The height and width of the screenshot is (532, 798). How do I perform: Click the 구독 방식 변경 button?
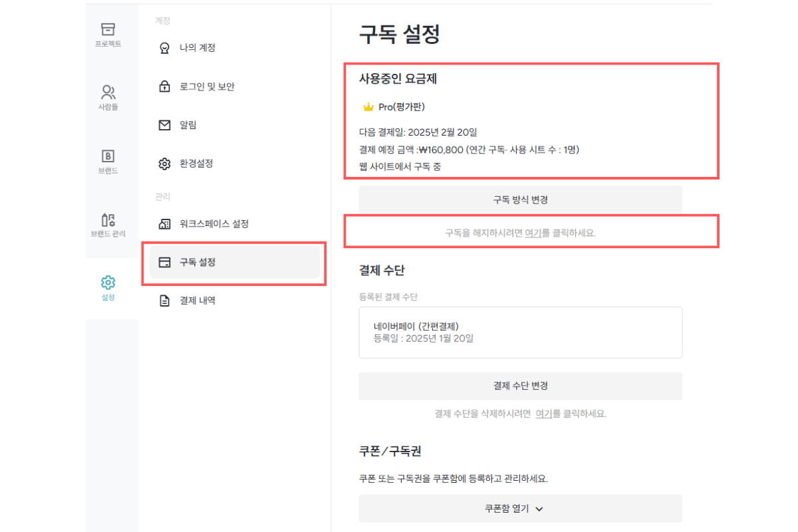pos(520,199)
